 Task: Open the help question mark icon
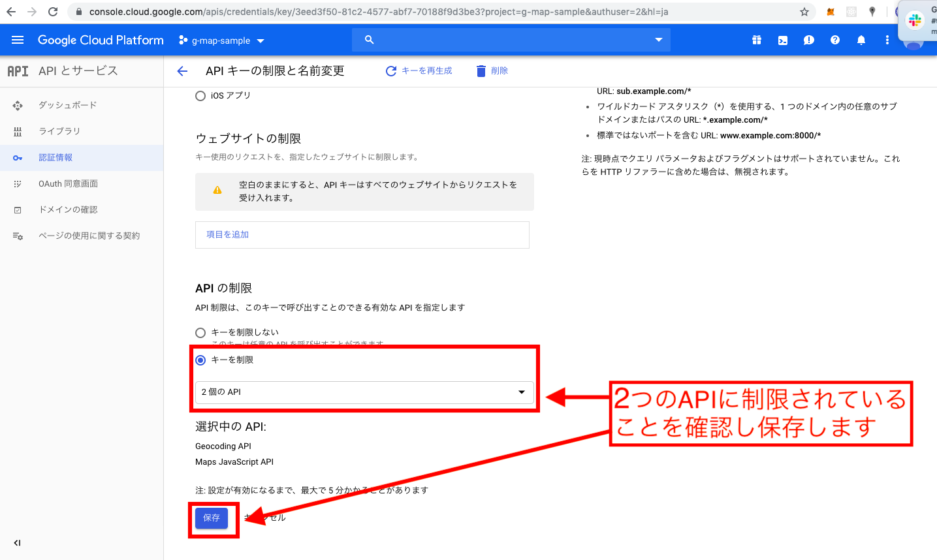[x=834, y=40]
